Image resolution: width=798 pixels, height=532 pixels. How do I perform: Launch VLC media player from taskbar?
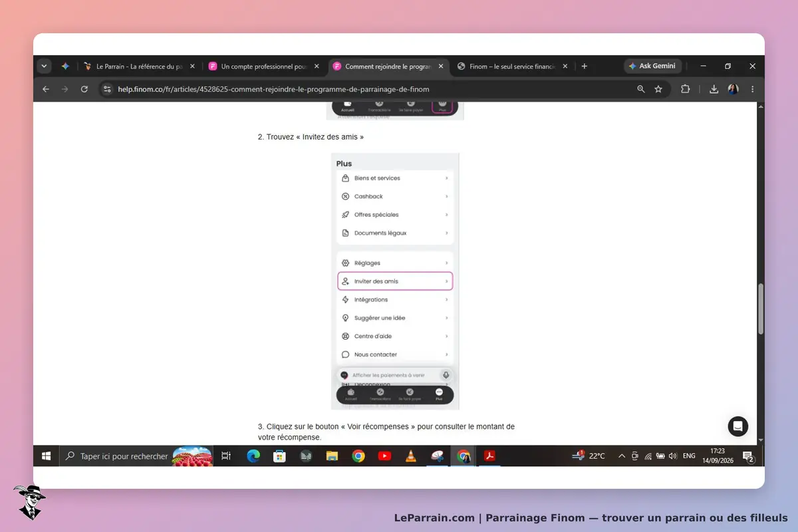click(x=411, y=456)
